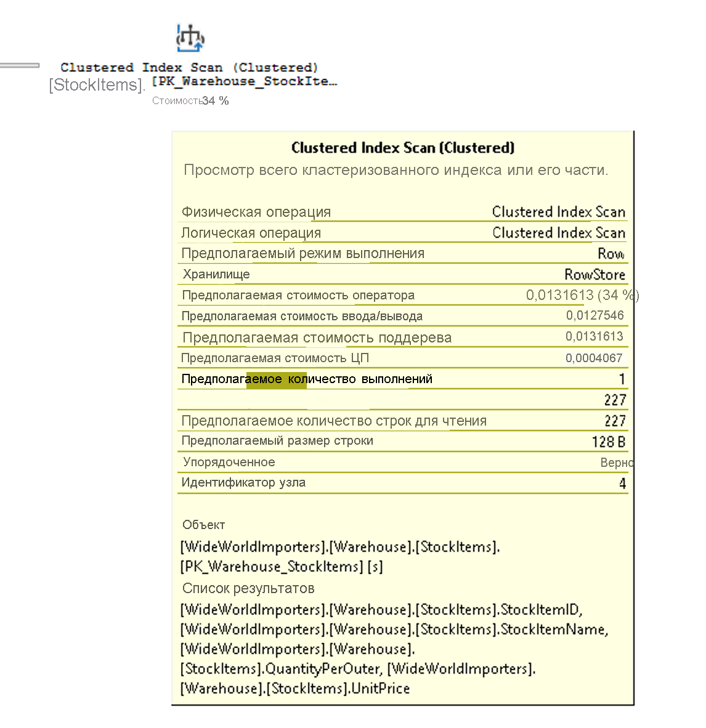Select the Логическая операция row
The image size is (706, 728).
coord(403,233)
